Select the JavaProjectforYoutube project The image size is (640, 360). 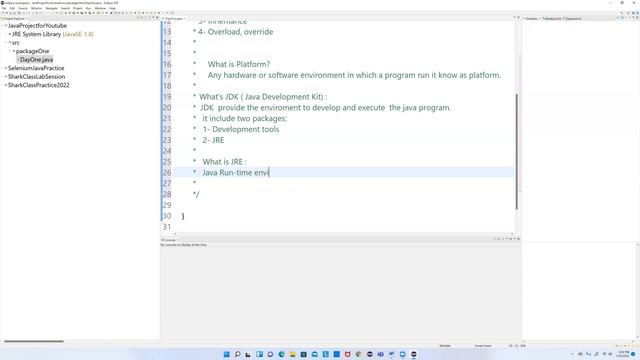pos(37,26)
